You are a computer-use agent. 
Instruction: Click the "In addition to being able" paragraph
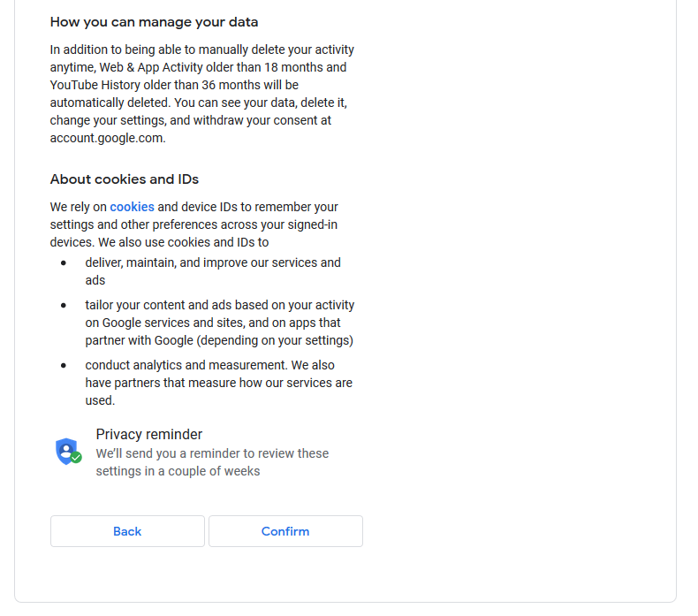pos(201,50)
